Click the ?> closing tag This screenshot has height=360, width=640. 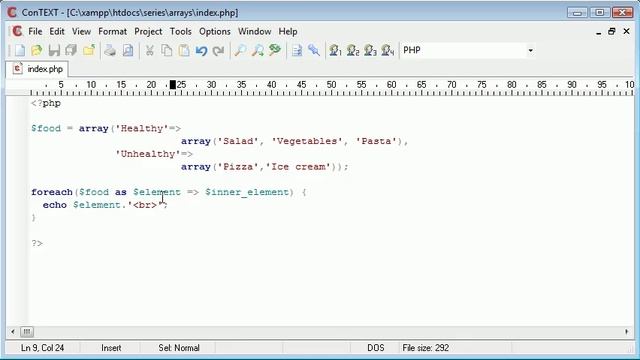[37, 243]
